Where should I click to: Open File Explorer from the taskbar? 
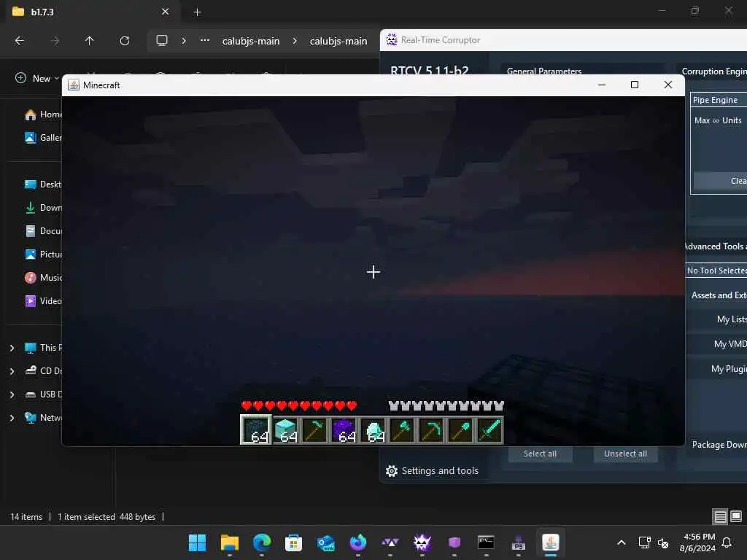pyautogui.click(x=230, y=542)
